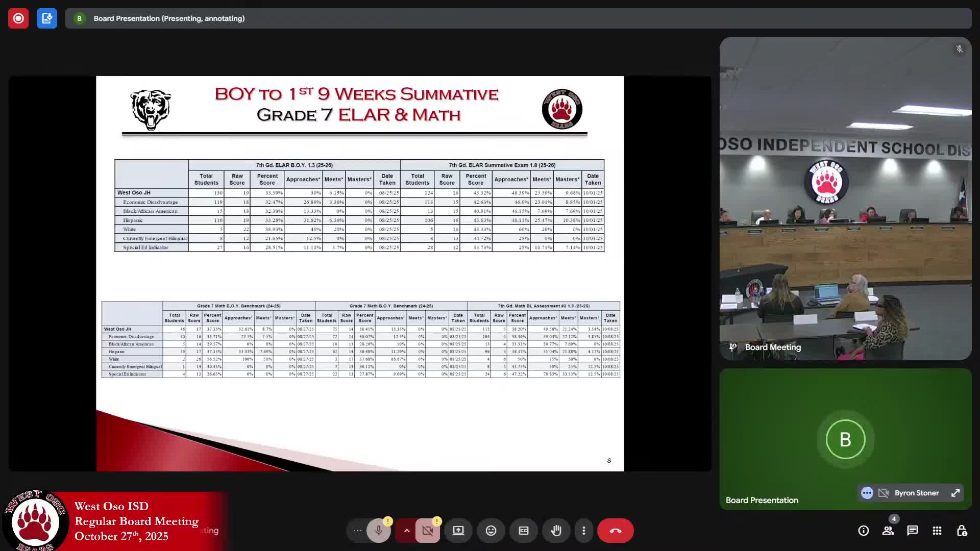Toggle the camera off button
This screenshot has height=551, width=980.
[x=428, y=531]
